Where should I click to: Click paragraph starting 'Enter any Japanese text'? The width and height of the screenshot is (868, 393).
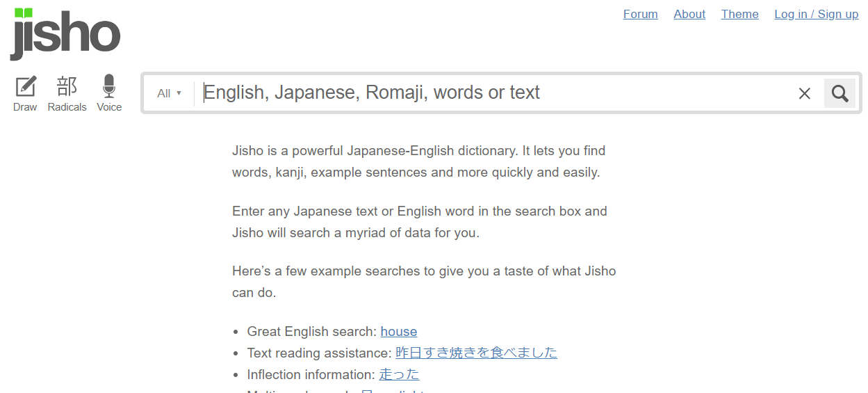(x=420, y=222)
